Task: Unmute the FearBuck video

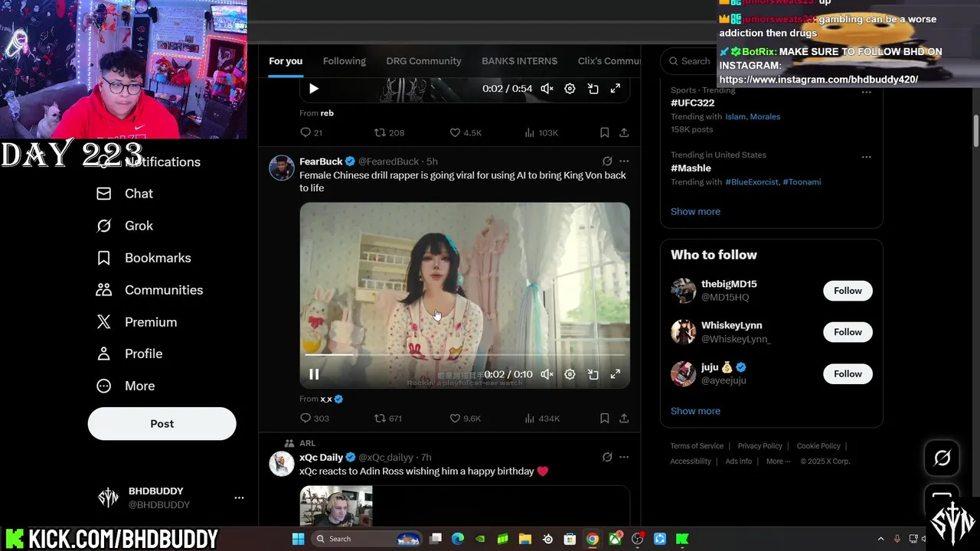Action: (547, 374)
